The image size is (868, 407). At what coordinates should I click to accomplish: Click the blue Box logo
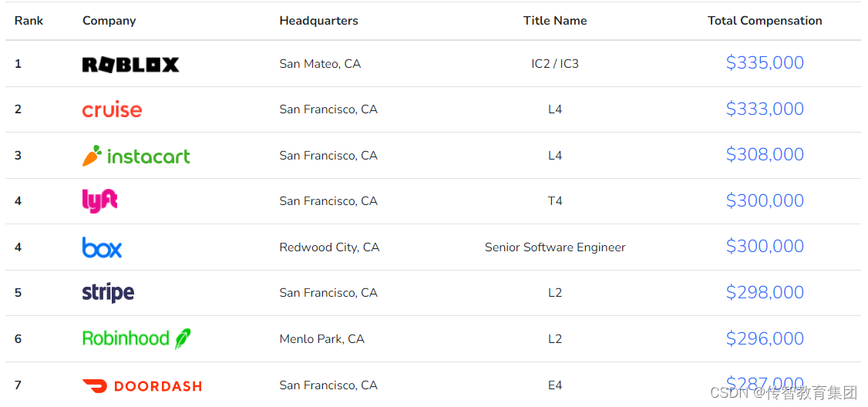pyautogui.click(x=102, y=247)
